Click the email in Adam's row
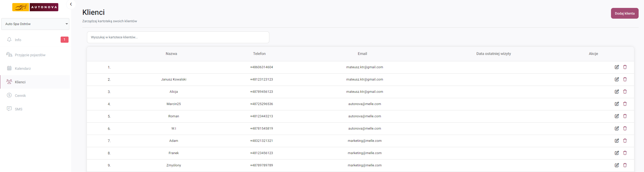 (x=365, y=141)
